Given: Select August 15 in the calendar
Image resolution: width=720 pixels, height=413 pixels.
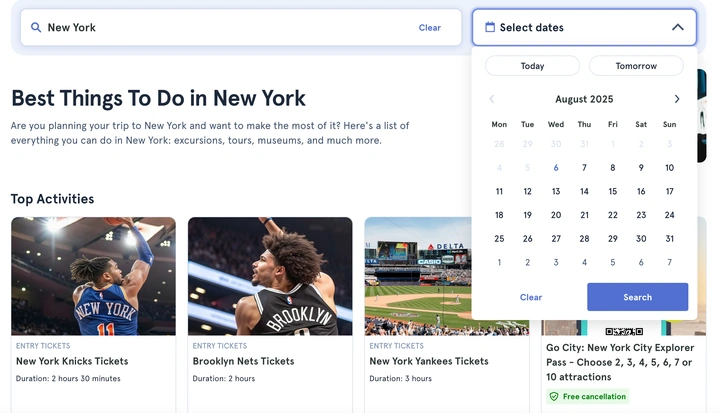Looking at the screenshot, I should click(613, 191).
